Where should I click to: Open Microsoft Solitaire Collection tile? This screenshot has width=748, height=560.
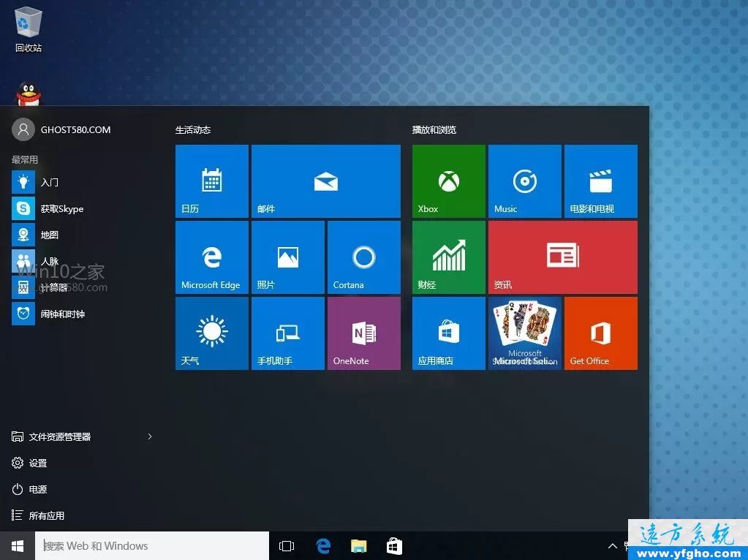click(x=524, y=333)
